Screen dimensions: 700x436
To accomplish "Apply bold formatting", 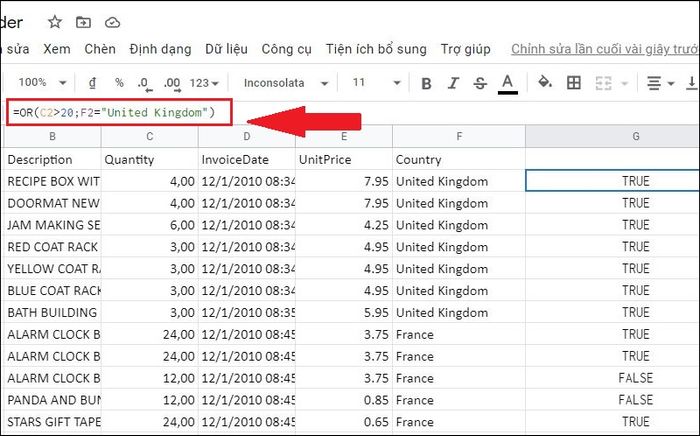I will pyautogui.click(x=426, y=83).
